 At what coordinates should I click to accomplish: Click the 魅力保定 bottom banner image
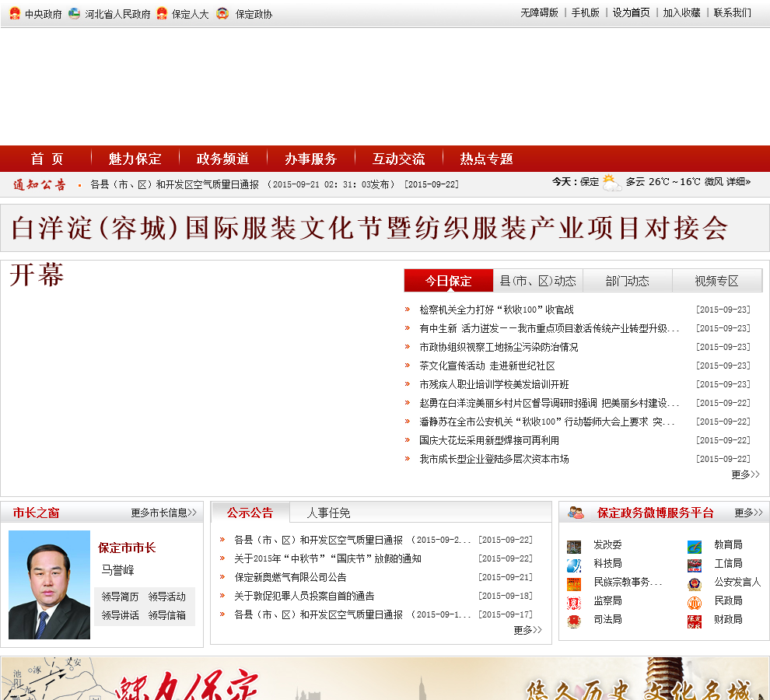pos(385,678)
